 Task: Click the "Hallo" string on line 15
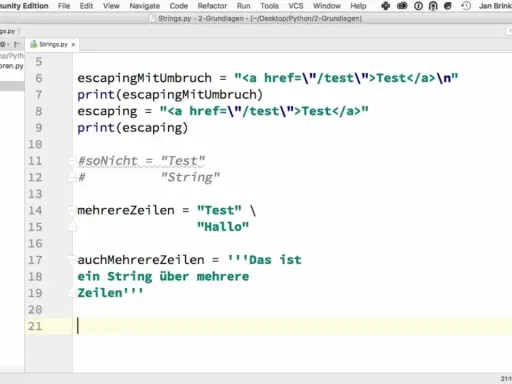(223, 227)
